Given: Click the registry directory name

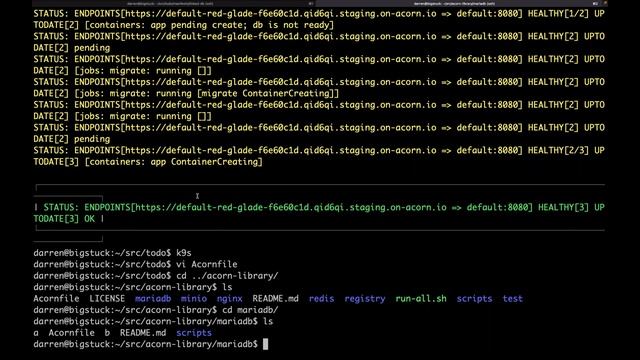Looking at the screenshot, I should (x=364, y=298).
